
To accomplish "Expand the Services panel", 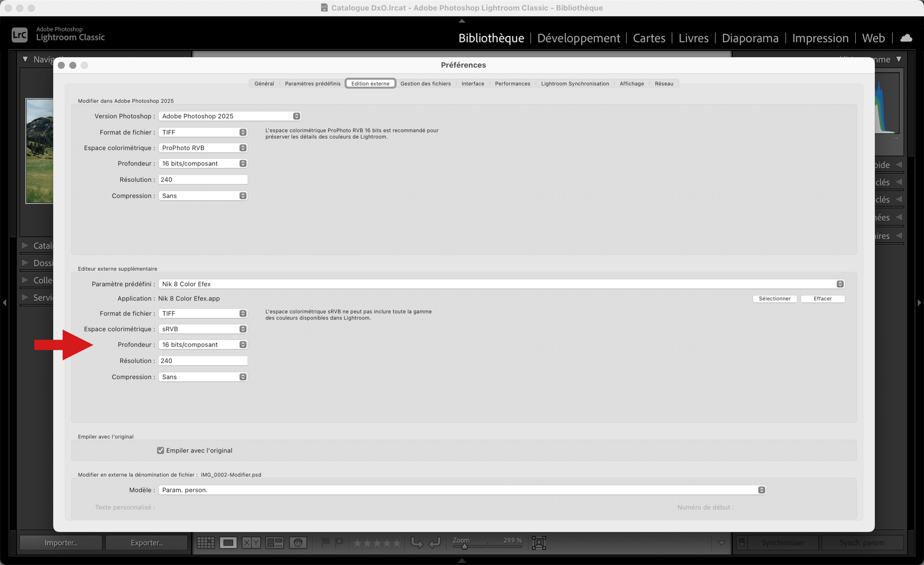I will 25,297.
